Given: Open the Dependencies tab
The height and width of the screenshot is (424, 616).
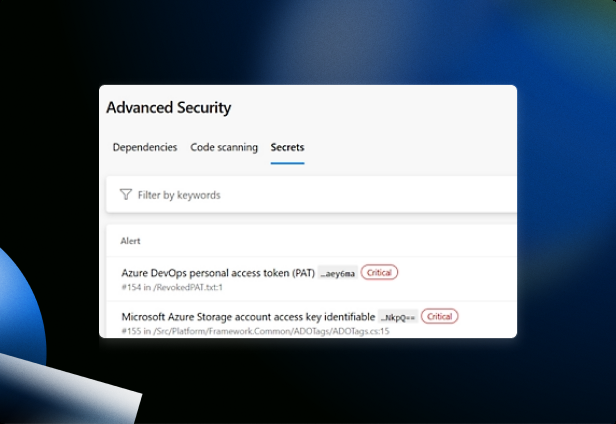Looking at the screenshot, I should [x=145, y=147].
